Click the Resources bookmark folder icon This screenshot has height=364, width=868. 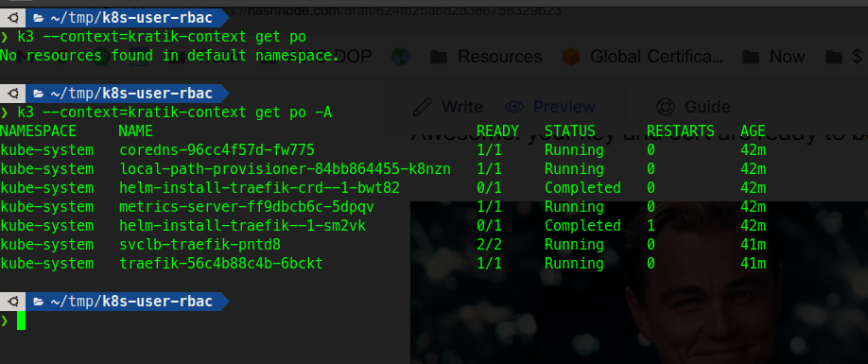tap(439, 57)
